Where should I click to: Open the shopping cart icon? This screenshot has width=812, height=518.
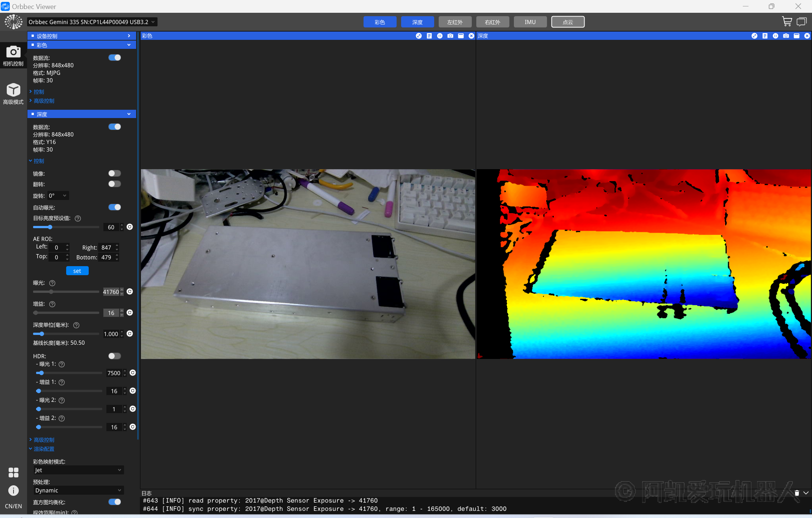coord(786,22)
